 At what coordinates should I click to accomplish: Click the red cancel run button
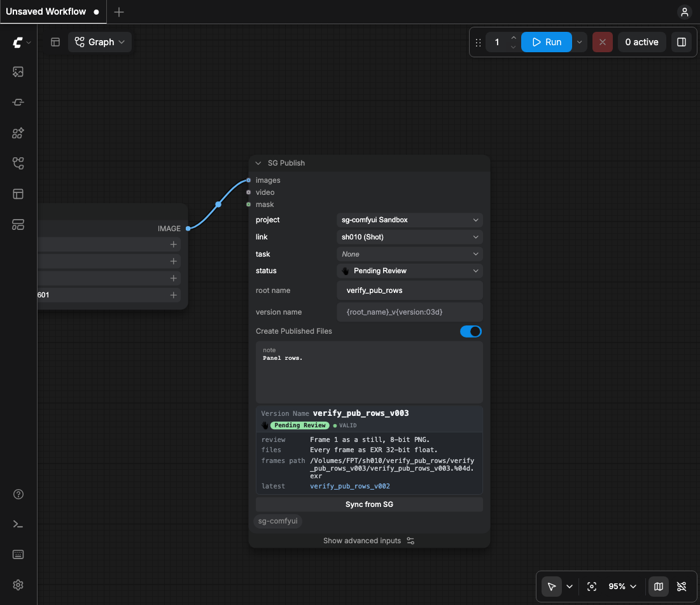[x=602, y=42]
